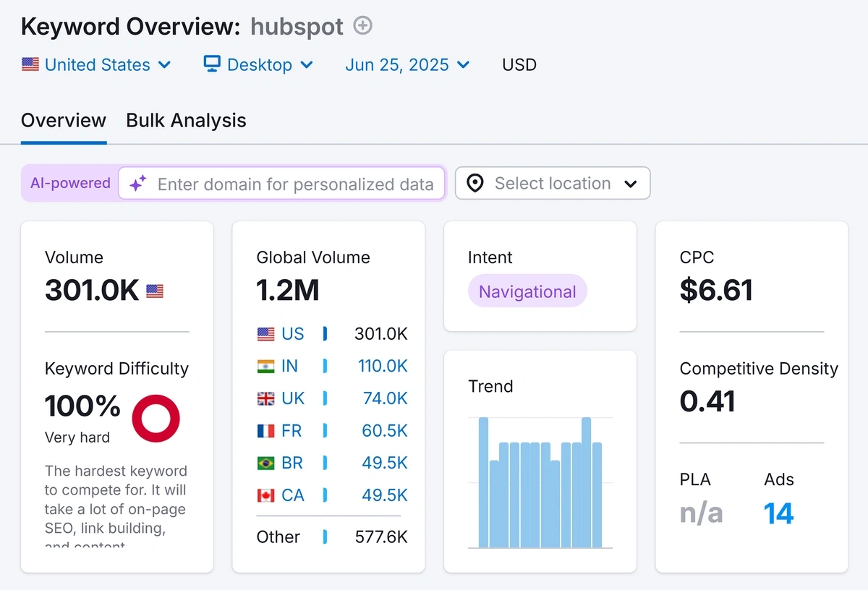Click the 49.5K volume value for Canada
The width and height of the screenshot is (868, 590).
tap(385, 495)
